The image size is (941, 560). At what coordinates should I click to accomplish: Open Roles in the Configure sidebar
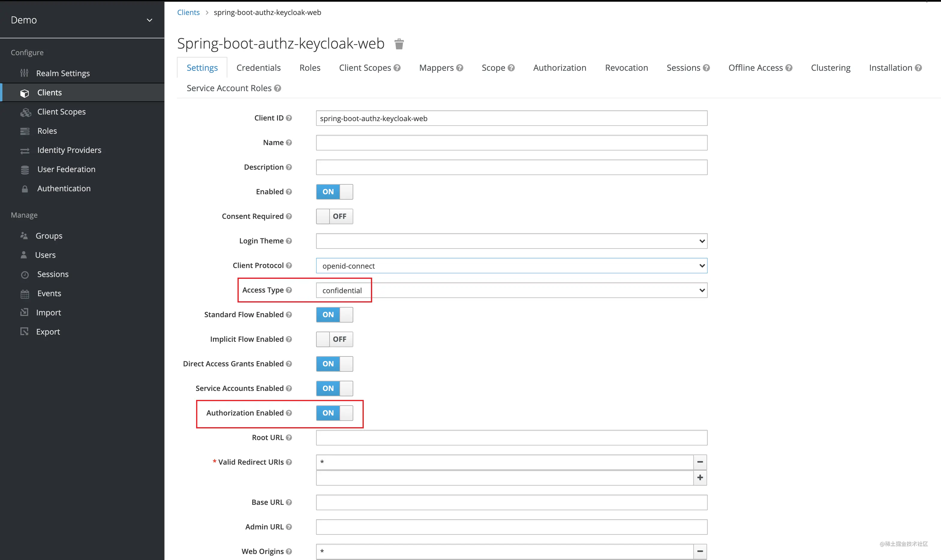(x=47, y=131)
